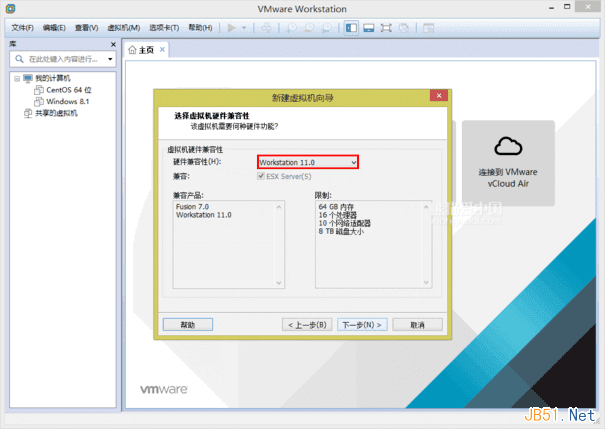The width and height of the screenshot is (605, 429).
Task: Click 8 TB 磁盘大小 in limitations list
Action: point(341,231)
